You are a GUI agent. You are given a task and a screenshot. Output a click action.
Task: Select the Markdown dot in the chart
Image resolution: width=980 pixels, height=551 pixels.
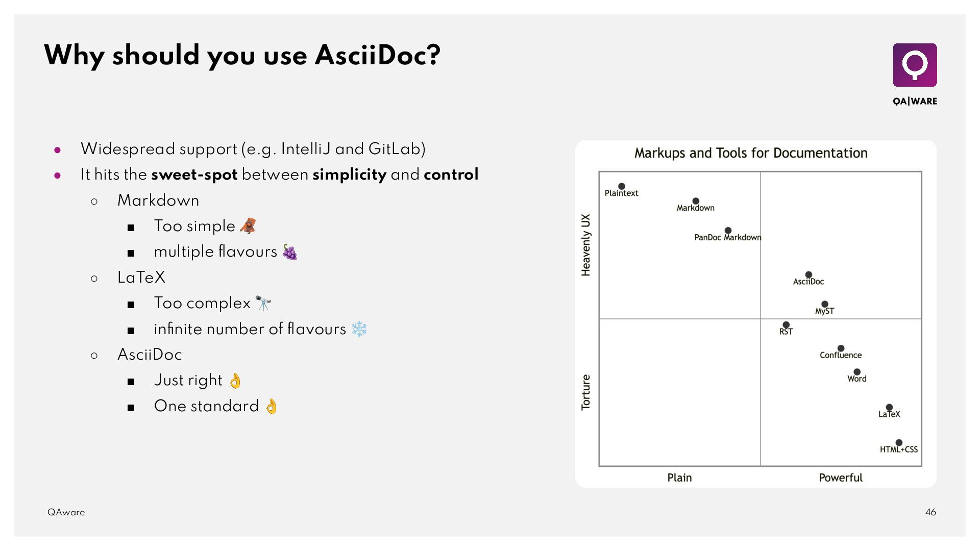tap(696, 202)
